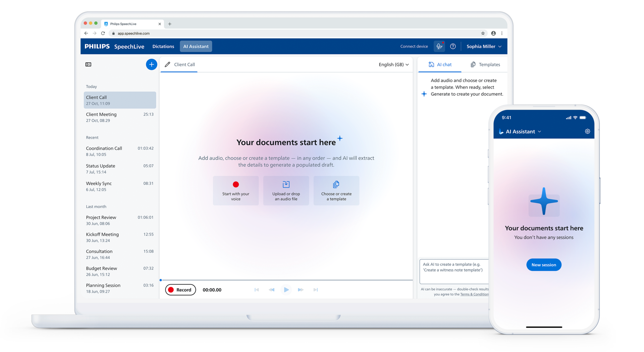Viewport: 644px width, 352px height.
Task: Click the microphone icon in header
Action: 439,46
